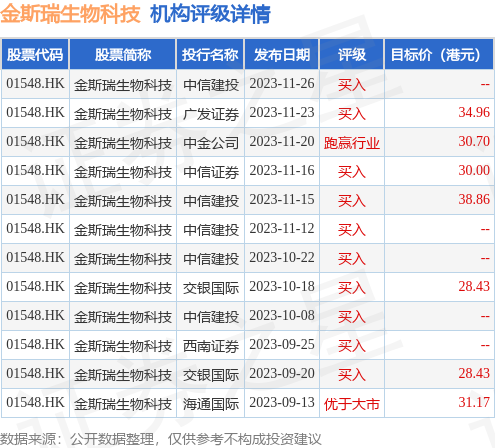
Task: Select target price 31.17 in last row
Action: [474, 402]
